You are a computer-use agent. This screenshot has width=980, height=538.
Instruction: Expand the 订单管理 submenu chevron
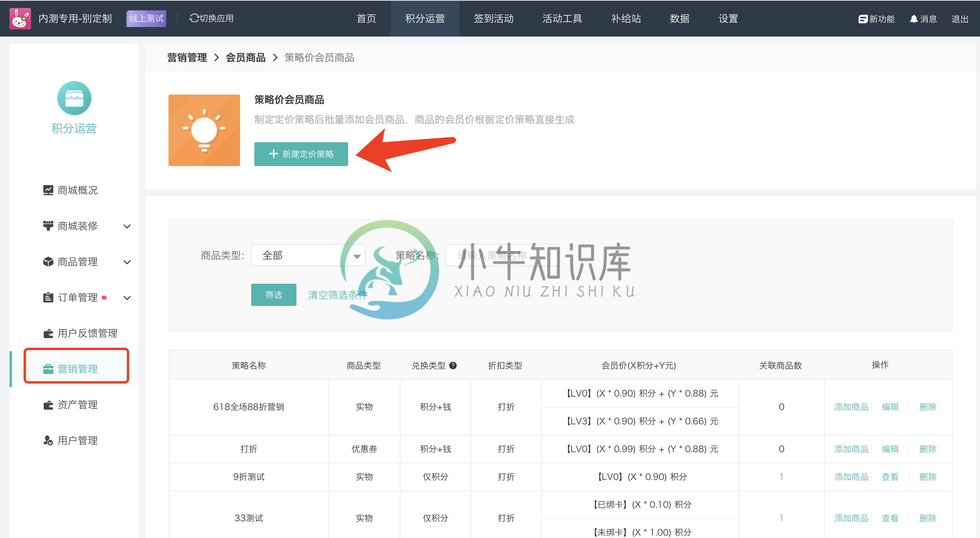(127, 298)
